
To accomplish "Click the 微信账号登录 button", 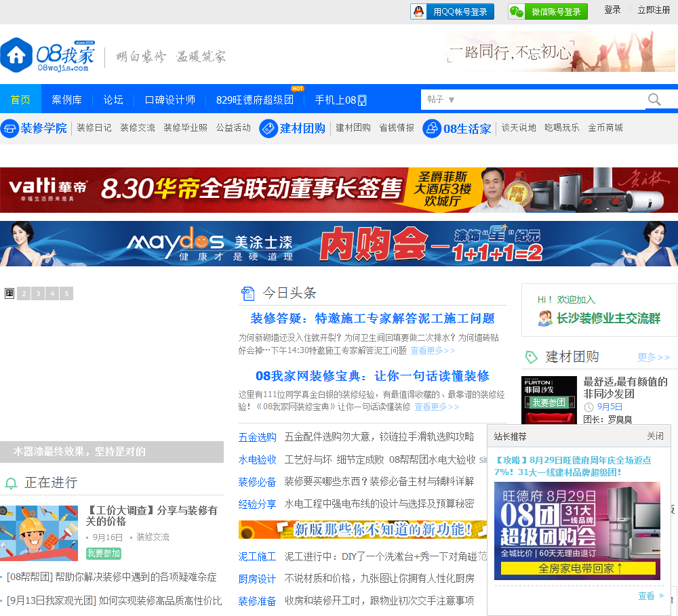I will [x=548, y=12].
